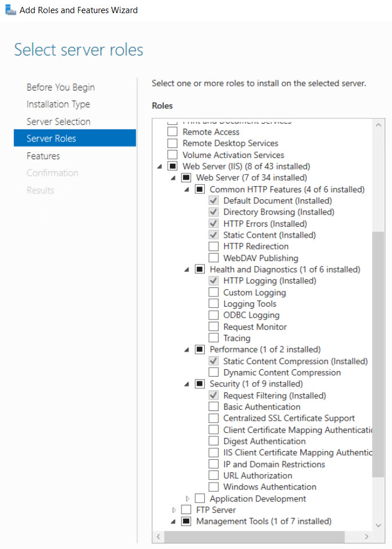
Task: Check the URL Authorization checkbox
Action: pos(213,476)
